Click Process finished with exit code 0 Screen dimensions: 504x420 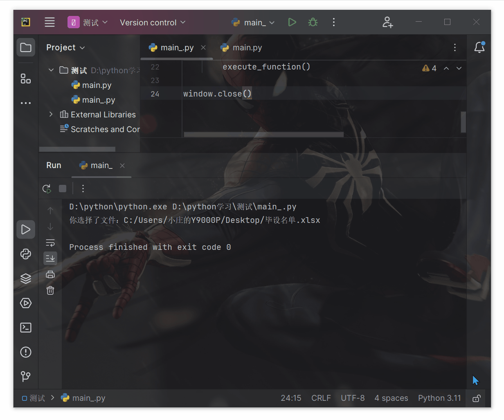coord(150,247)
